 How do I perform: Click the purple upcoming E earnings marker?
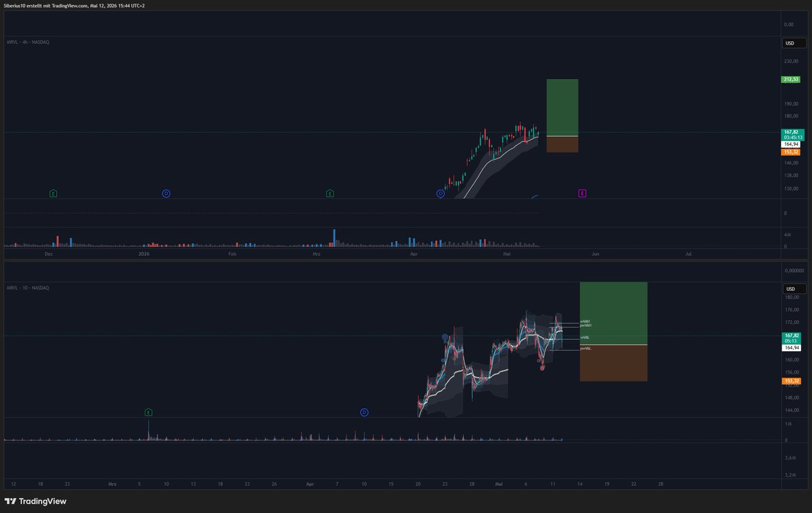[582, 194]
